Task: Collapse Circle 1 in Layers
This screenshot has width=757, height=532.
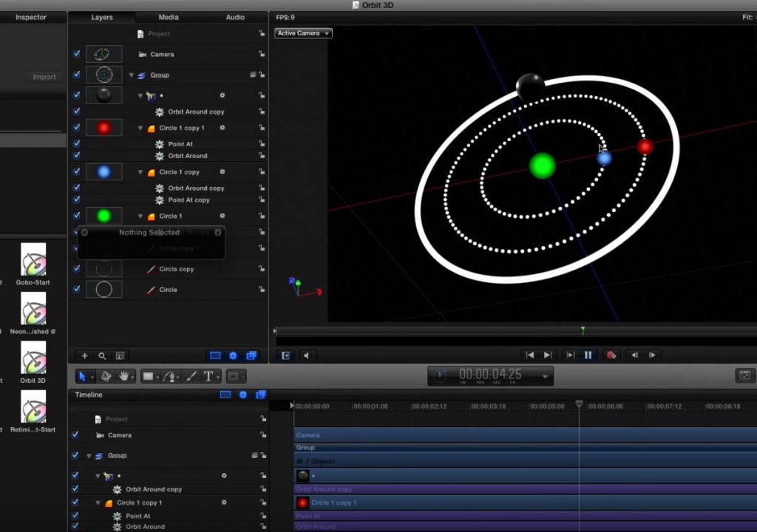Action: 140,216
